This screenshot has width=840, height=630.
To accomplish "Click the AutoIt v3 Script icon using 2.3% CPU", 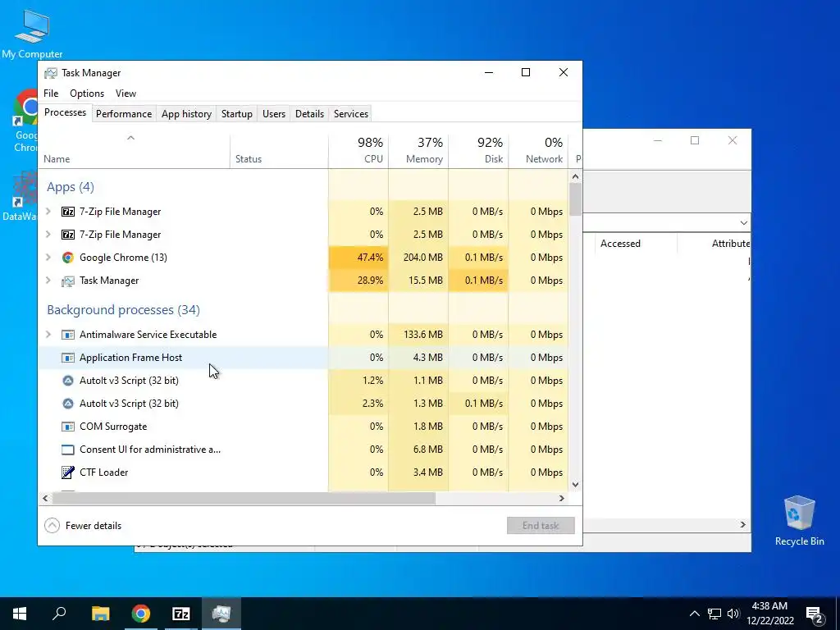I will point(68,404).
